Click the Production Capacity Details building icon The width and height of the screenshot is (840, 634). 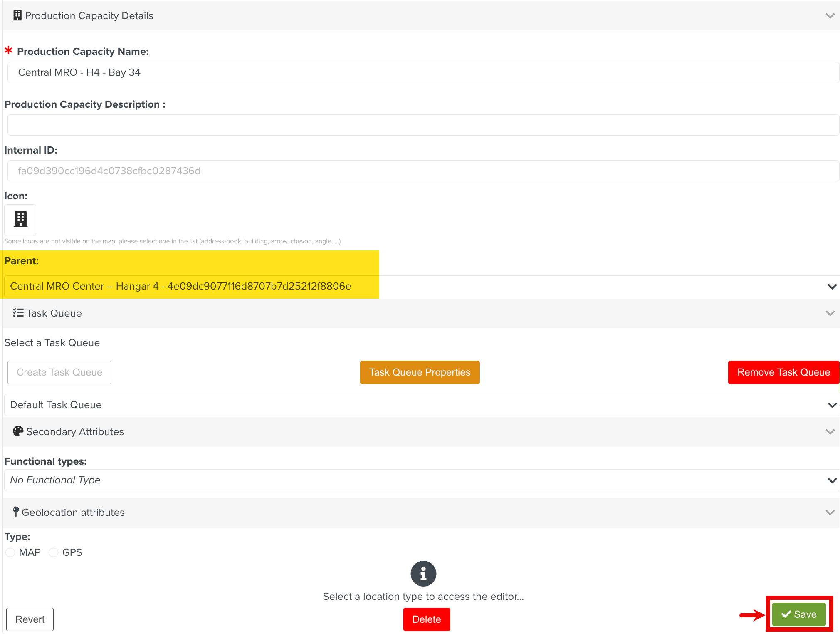[x=17, y=15]
